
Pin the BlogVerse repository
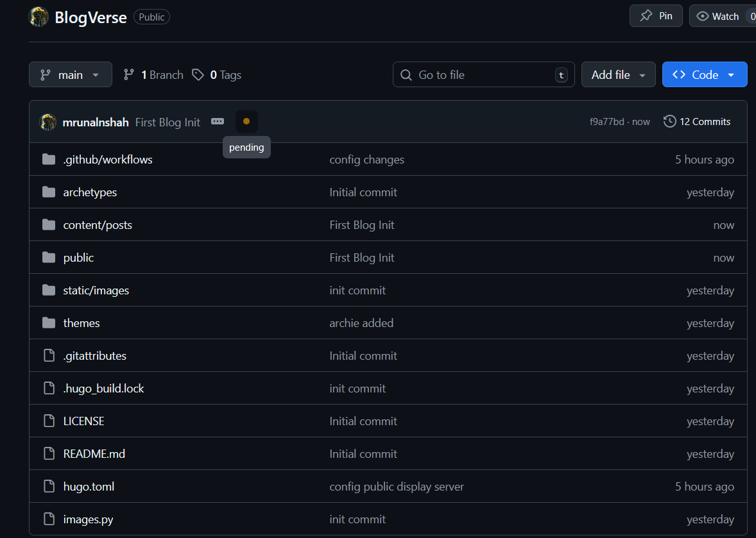pyautogui.click(x=657, y=16)
